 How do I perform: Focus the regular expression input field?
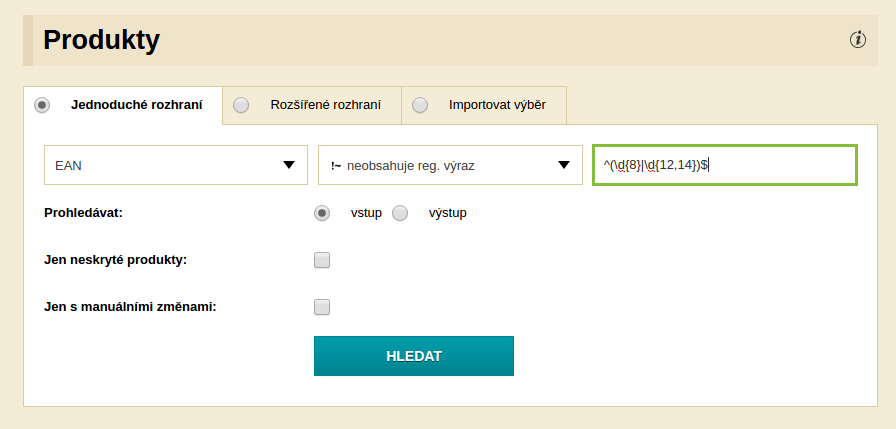coord(725,165)
